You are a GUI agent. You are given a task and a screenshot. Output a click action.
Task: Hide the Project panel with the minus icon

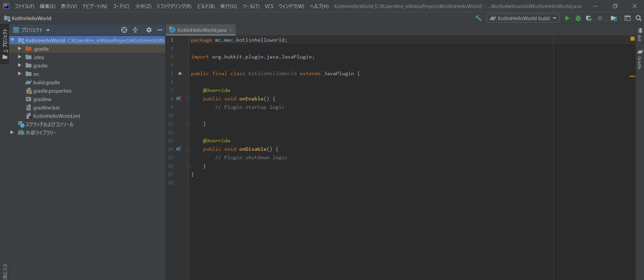pyautogui.click(x=160, y=30)
